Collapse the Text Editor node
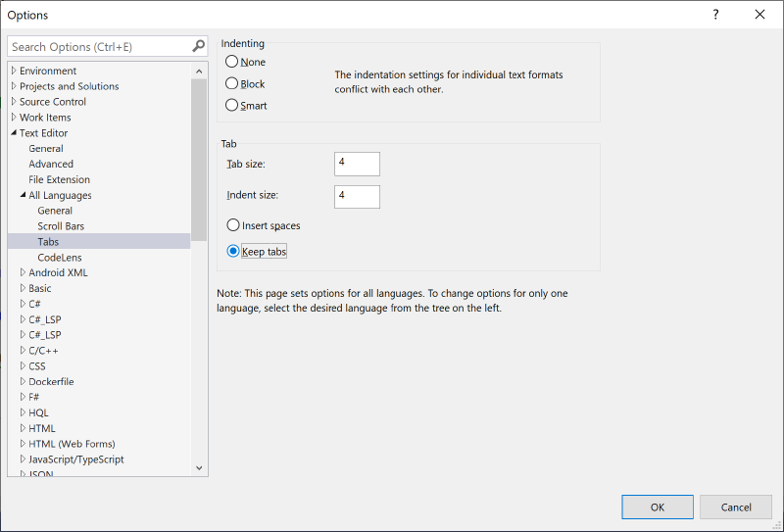 (14, 132)
